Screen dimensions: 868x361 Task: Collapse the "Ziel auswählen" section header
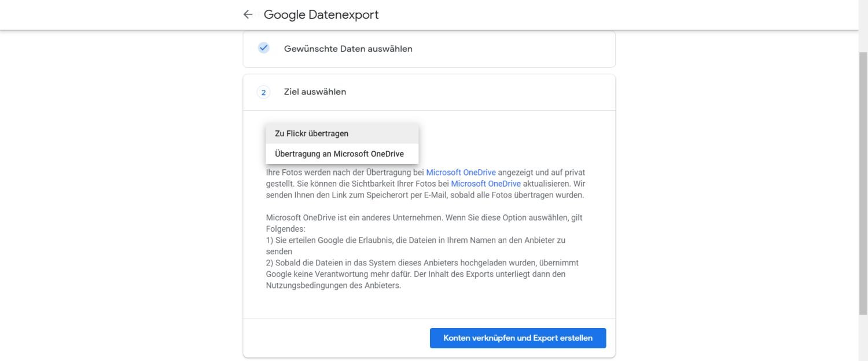click(x=315, y=92)
